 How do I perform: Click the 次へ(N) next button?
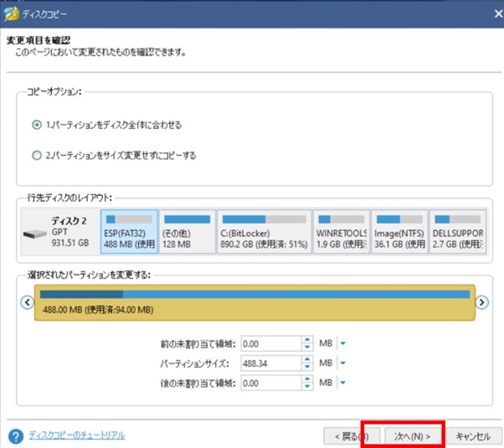pos(412,436)
